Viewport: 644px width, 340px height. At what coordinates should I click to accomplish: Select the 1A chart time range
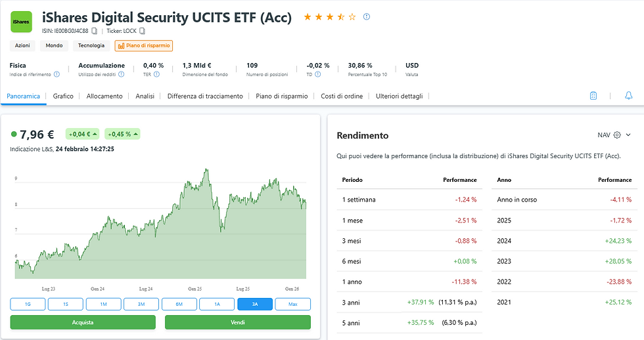(218, 304)
